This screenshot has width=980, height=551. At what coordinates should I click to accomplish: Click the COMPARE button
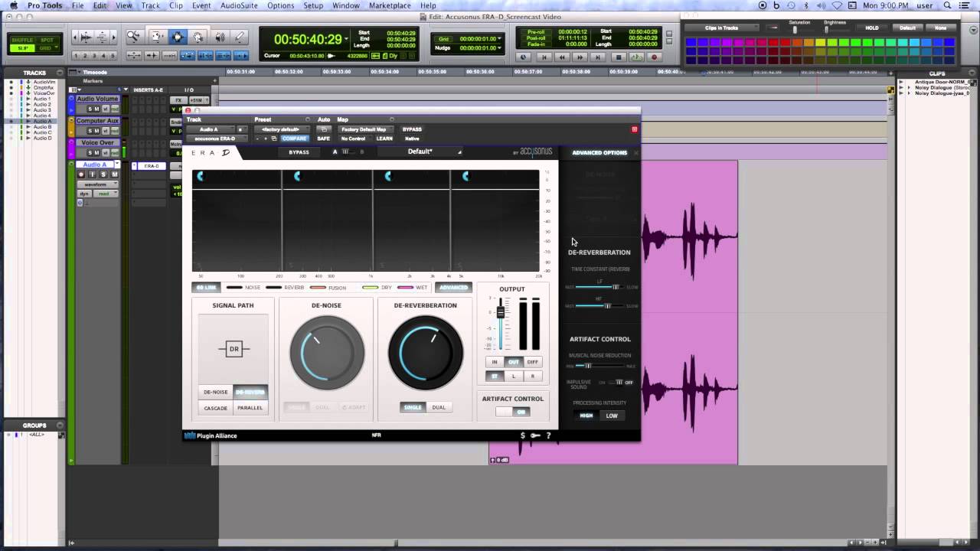pyautogui.click(x=295, y=139)
